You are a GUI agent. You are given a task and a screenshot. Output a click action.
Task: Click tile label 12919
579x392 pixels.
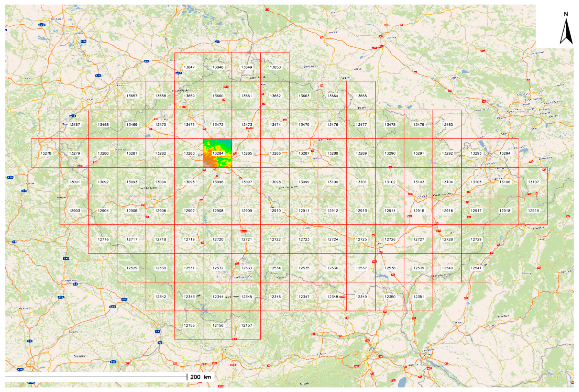point(533,211)
